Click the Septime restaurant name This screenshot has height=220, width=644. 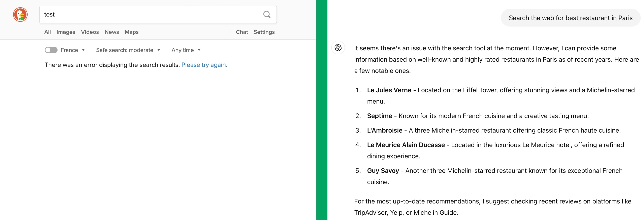[x=380, y=116]
